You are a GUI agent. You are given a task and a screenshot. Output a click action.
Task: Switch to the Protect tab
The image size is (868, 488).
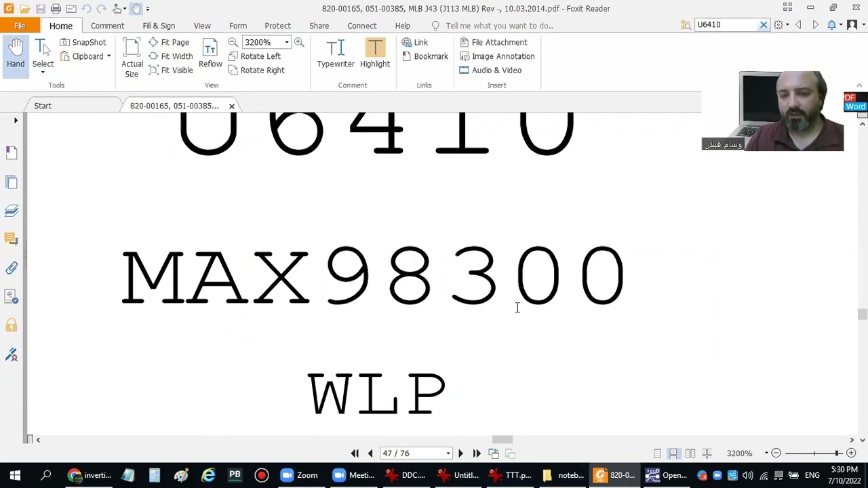click(277, 26)
